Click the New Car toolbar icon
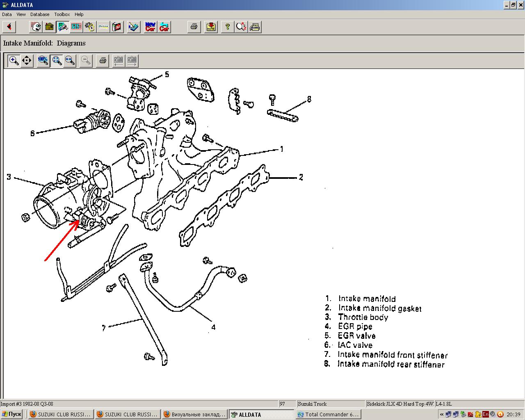This screenshot has width=525, height=420. coord(151,27)
